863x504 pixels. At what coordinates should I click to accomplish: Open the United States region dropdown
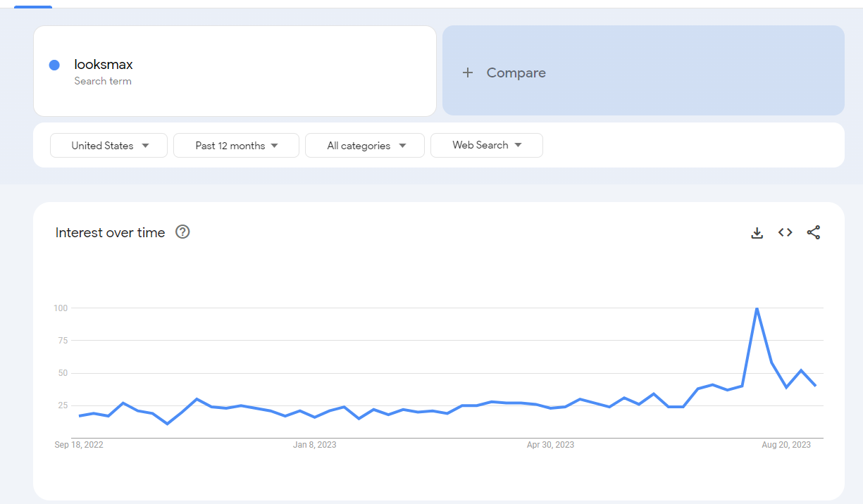(108, 146)
